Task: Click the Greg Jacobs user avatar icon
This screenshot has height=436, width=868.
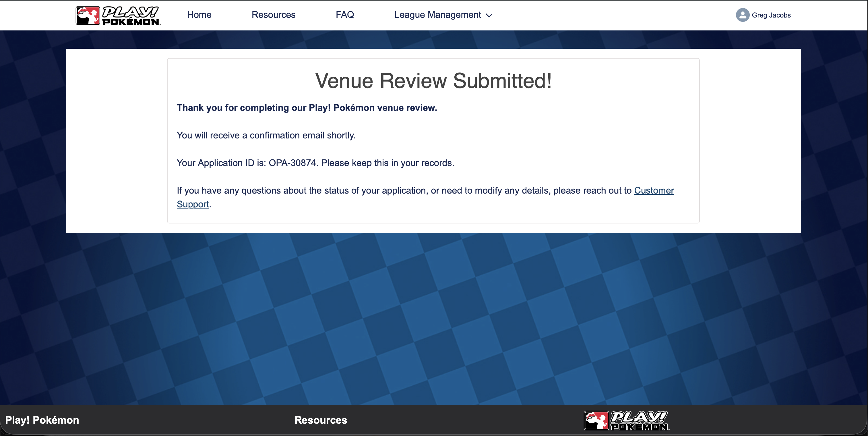Action: click(742, 15)
